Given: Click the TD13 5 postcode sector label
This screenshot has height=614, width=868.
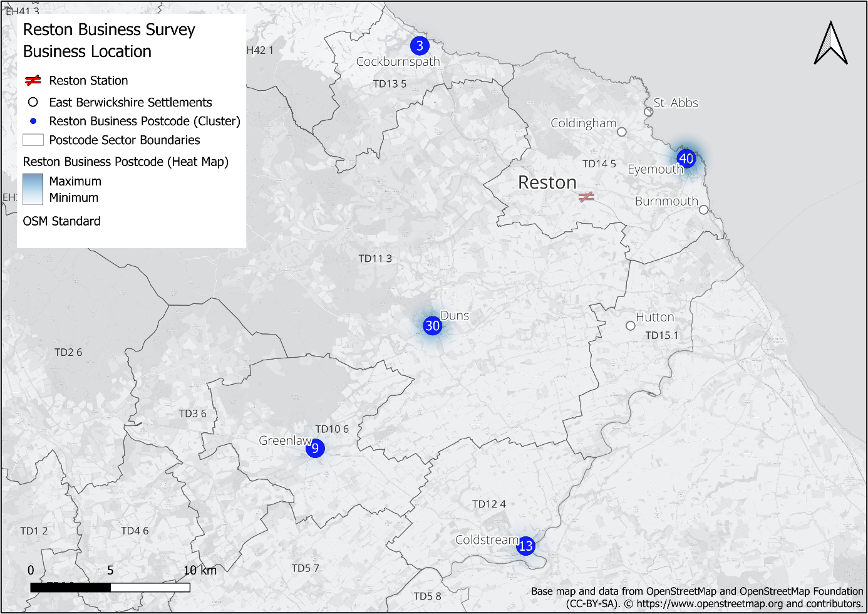Looking at the screenshot, I should click(390, 84).
